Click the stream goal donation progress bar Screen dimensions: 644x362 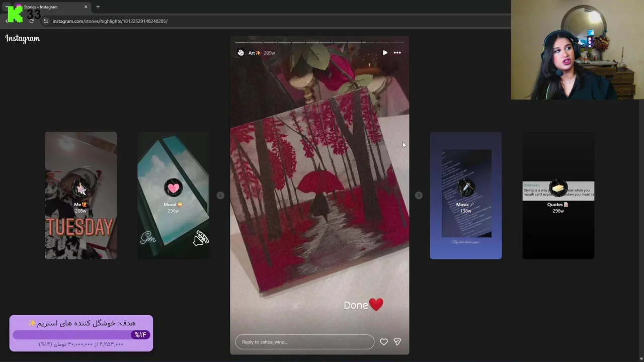coord(82,334)
